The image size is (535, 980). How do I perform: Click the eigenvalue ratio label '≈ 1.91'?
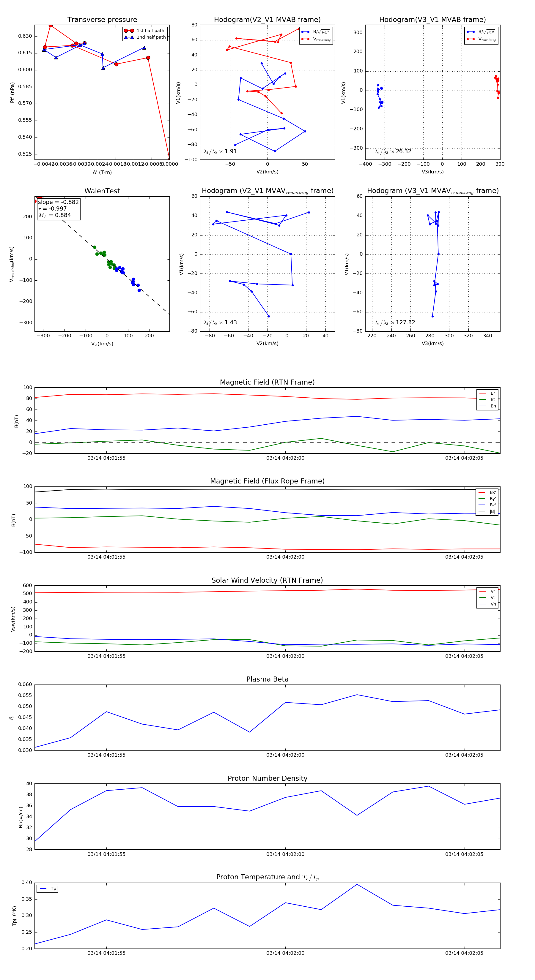click(221, 151)
